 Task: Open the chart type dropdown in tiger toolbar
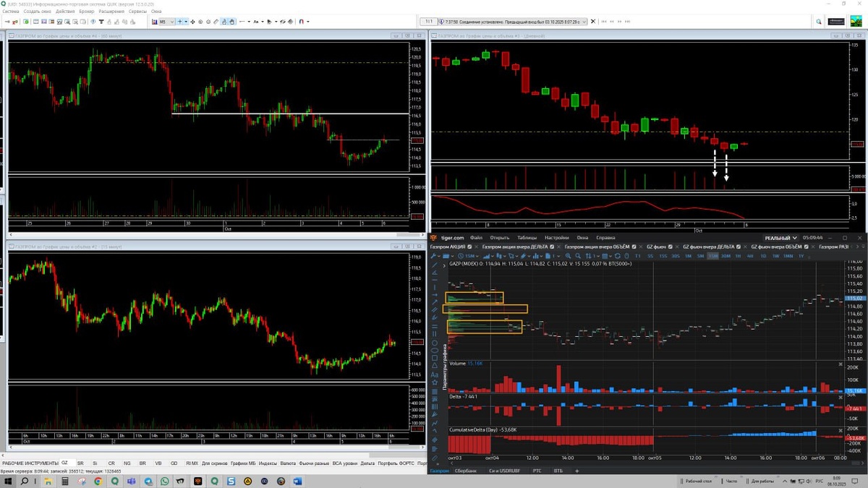pyautogui.click(x=490, y=256)
